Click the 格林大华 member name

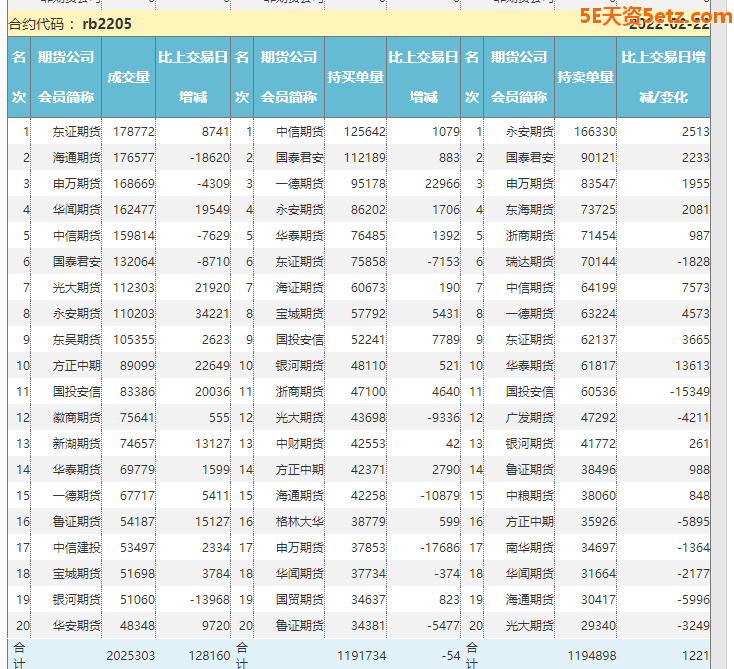click(x=300, y=521)
